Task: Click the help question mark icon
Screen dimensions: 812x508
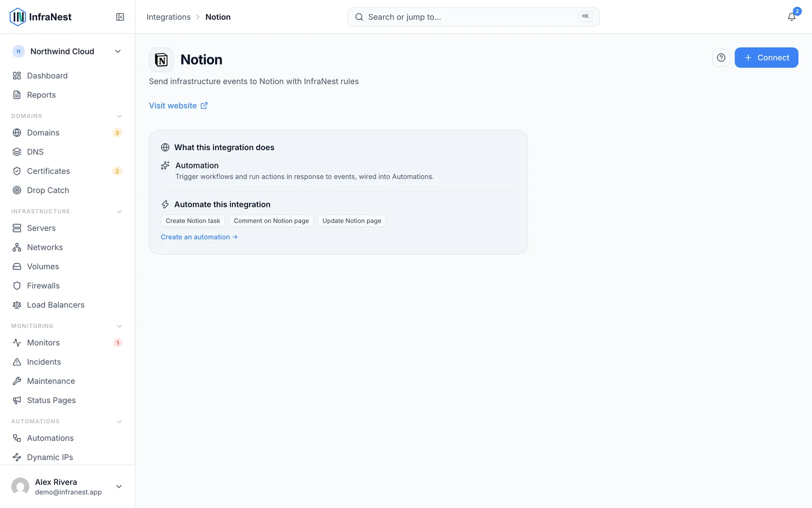Action: pyautogui.click(x=721, y=58)
